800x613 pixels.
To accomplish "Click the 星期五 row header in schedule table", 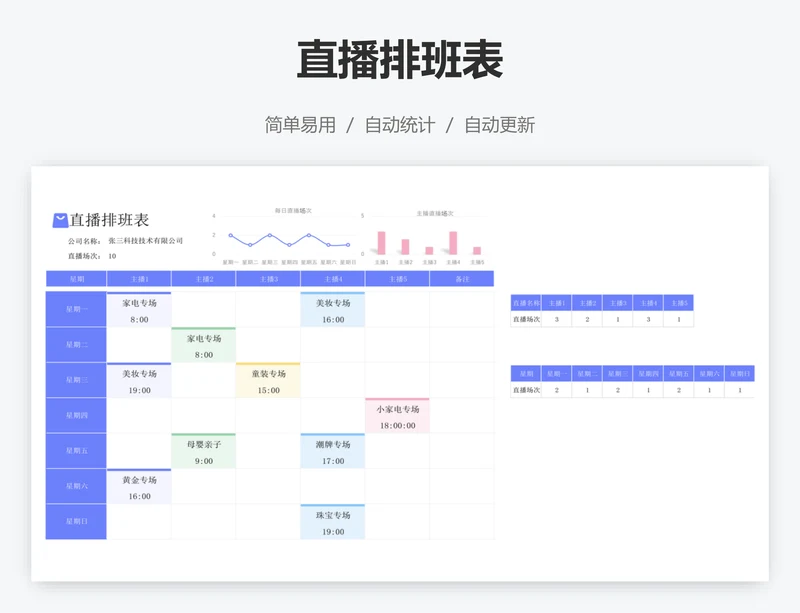I will click(77, 451).
